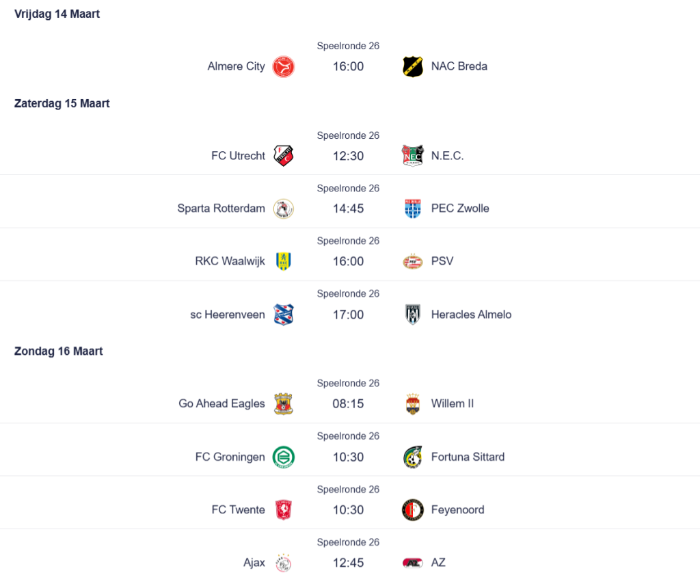
Task: Click the AZ club logo
Action: pos(413,563)
